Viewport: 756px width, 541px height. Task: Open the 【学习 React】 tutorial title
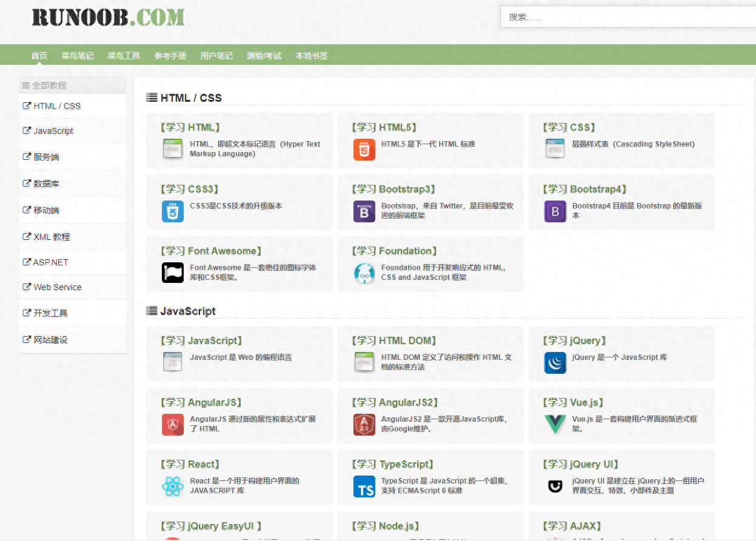[x=190, y=464]
